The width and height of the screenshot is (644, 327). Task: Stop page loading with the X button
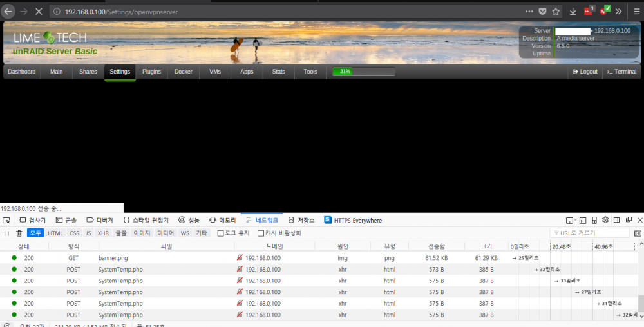click(x=39, y=12)
